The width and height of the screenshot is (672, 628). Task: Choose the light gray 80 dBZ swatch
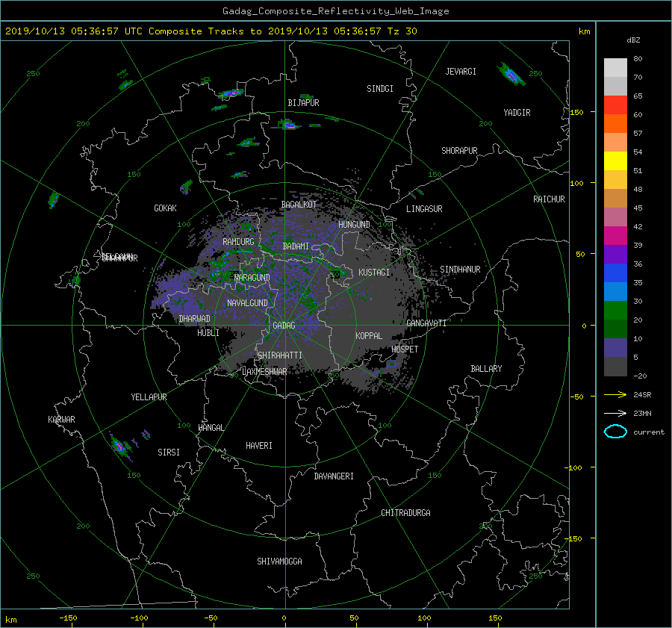tap(615, 67)
